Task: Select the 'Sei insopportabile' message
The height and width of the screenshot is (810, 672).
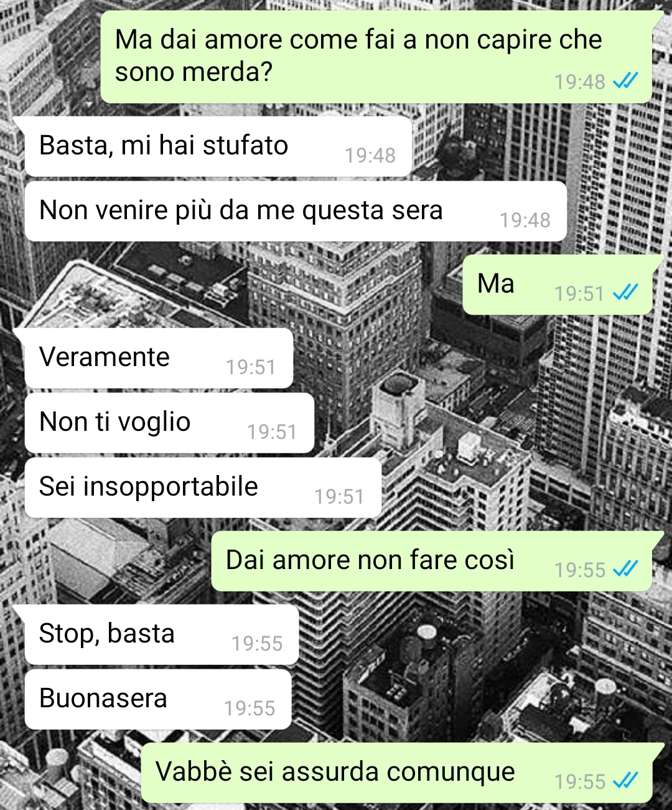Action: [203, 487]
